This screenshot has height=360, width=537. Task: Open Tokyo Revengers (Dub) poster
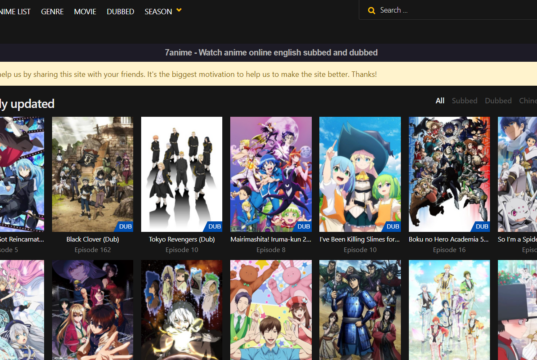point(182,174)
